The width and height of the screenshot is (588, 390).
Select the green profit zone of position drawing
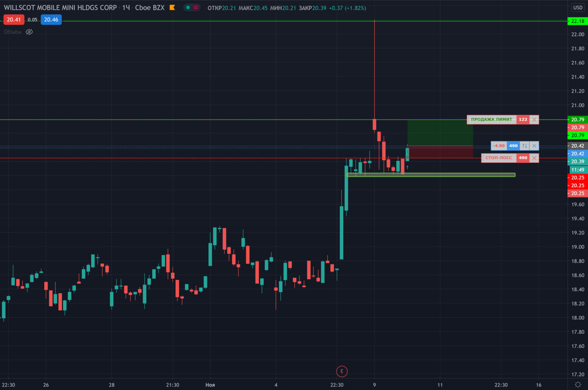point(440,133)
